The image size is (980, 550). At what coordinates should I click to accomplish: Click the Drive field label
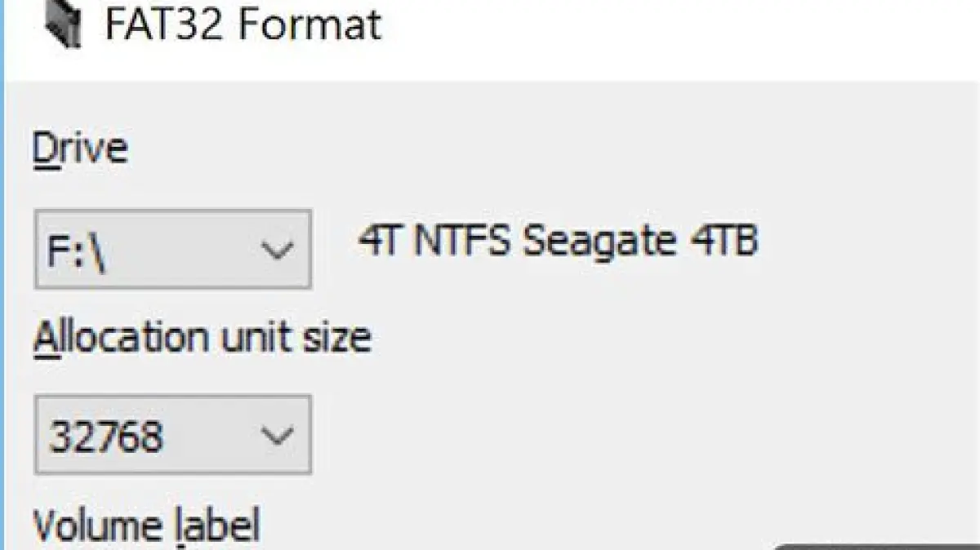pos(79,149)
